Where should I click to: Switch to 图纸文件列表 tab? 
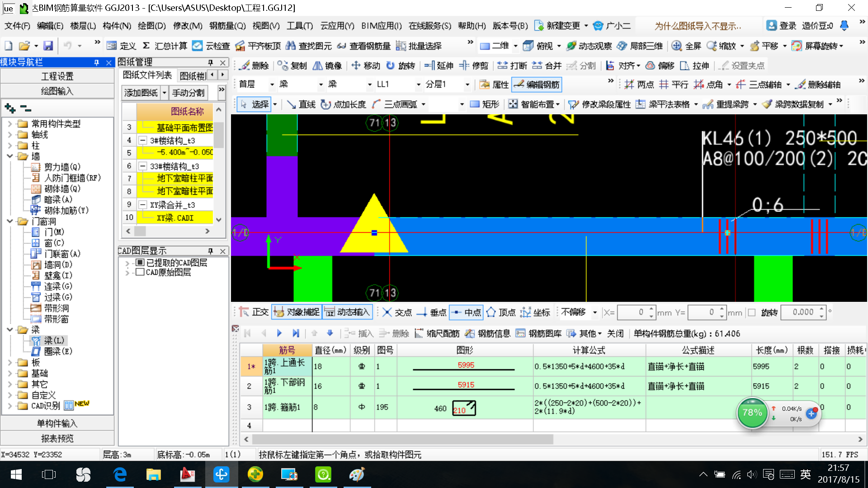click(x=147, y=75)
